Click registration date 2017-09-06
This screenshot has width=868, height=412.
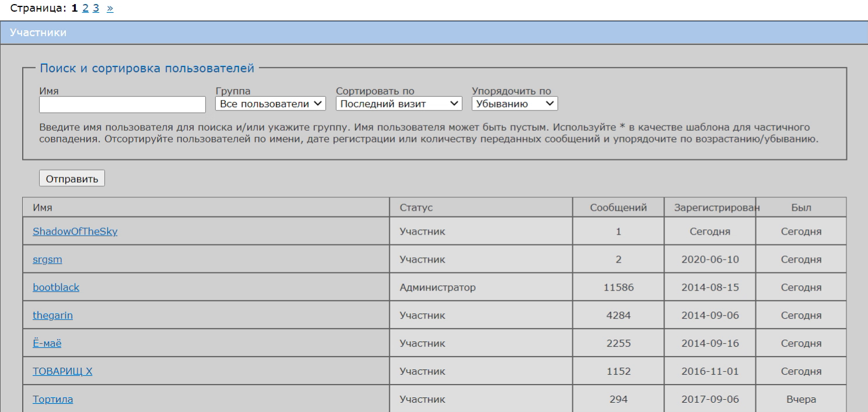coord(710,400)
